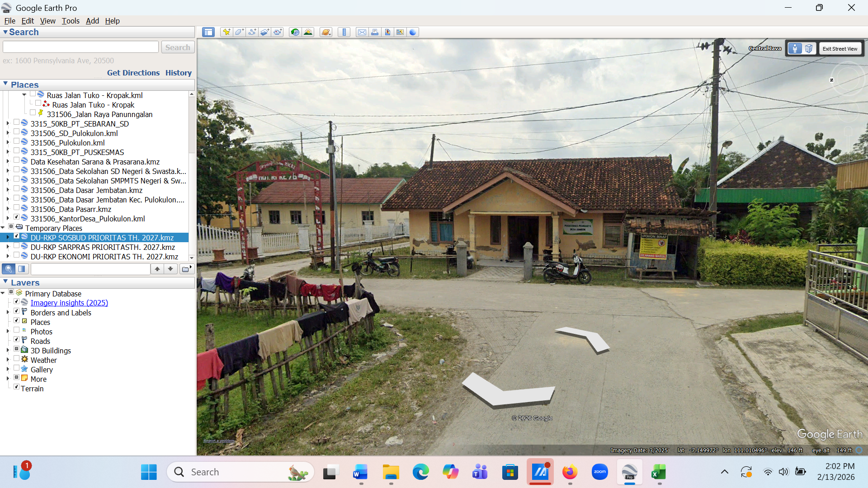
Task: Open the Help menu
Action: (112, 21)
